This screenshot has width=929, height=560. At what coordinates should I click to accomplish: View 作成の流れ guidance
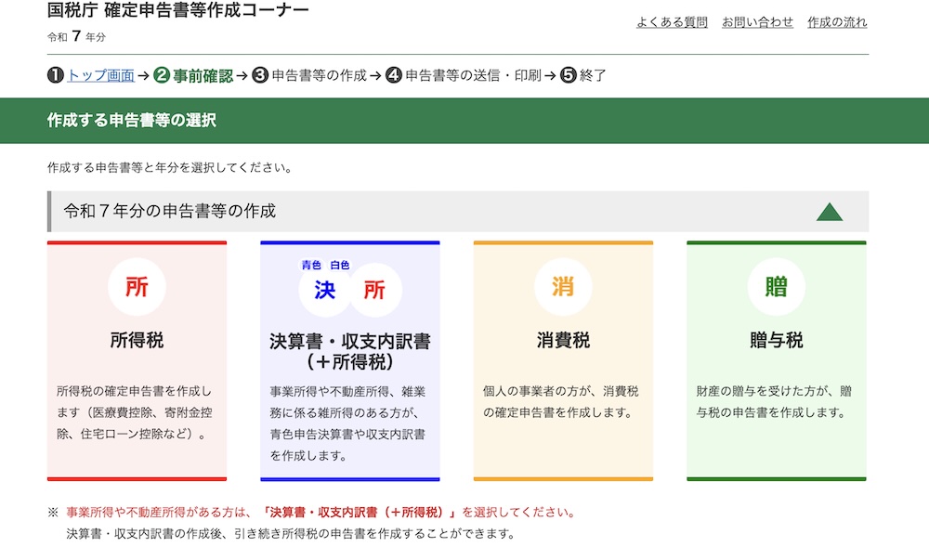pos(836,22)
